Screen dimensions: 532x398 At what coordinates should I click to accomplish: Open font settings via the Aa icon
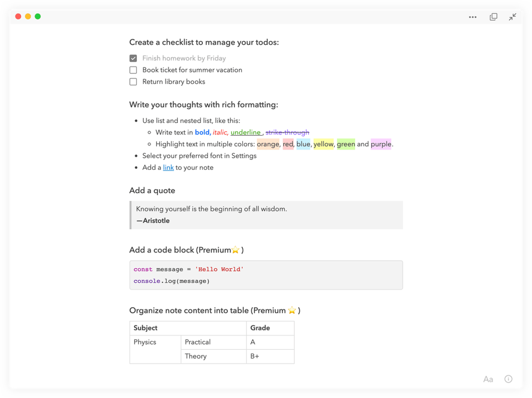click(x=488, y=379)
